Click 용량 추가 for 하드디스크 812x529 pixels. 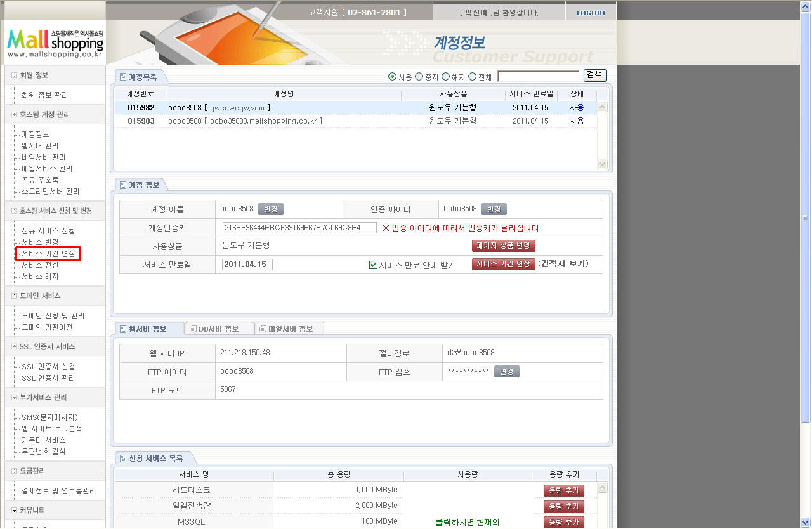(563, 490)
